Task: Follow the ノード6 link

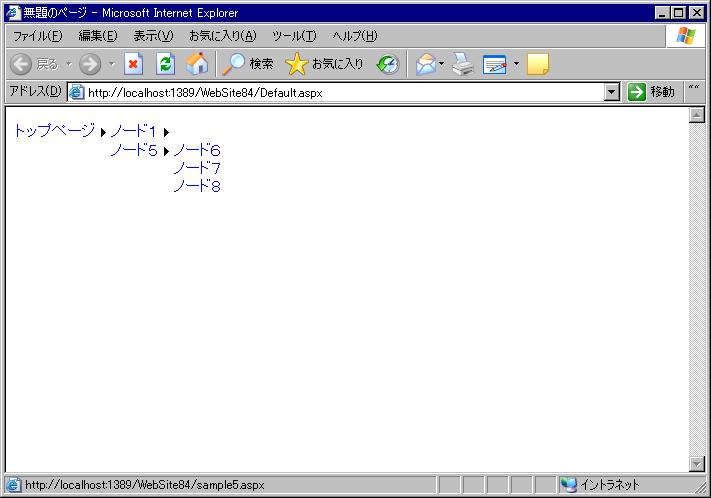Action: 197,150
